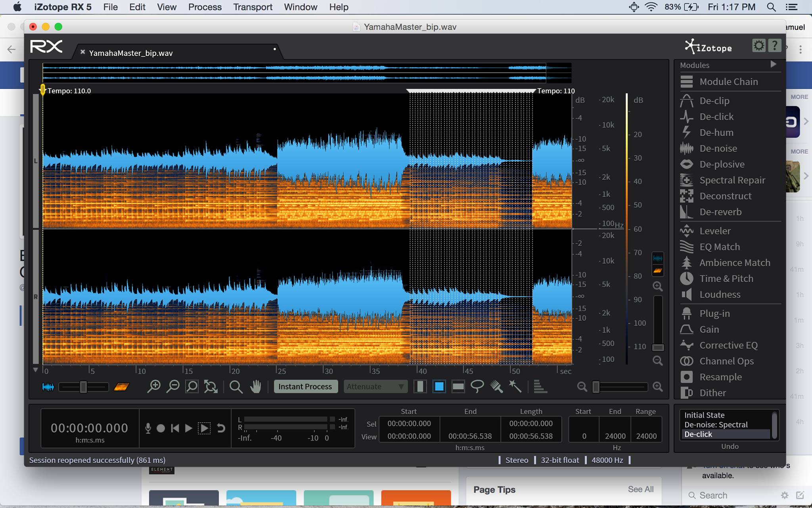Screen dimensions: 812x508
Task: Select the Brush selection tool
Action: tap(496, 387)
